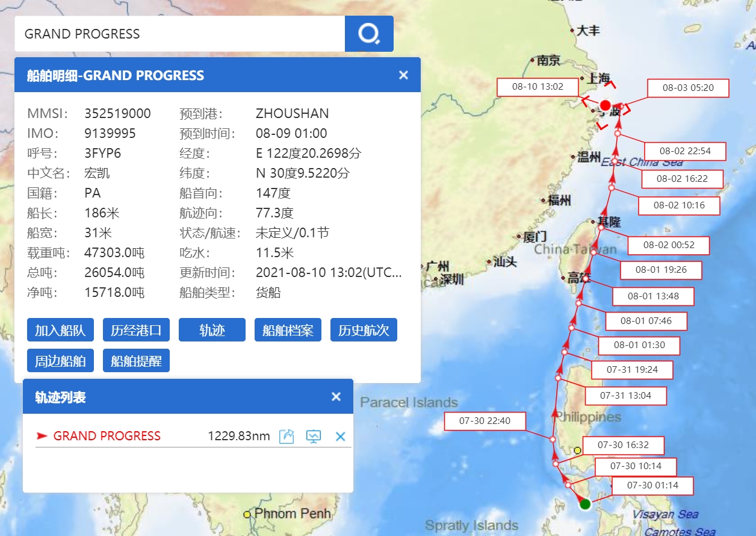Viewport: 756px width, 536px height.
Task: Click the green track start point marker
Action: tap(584, 504)
